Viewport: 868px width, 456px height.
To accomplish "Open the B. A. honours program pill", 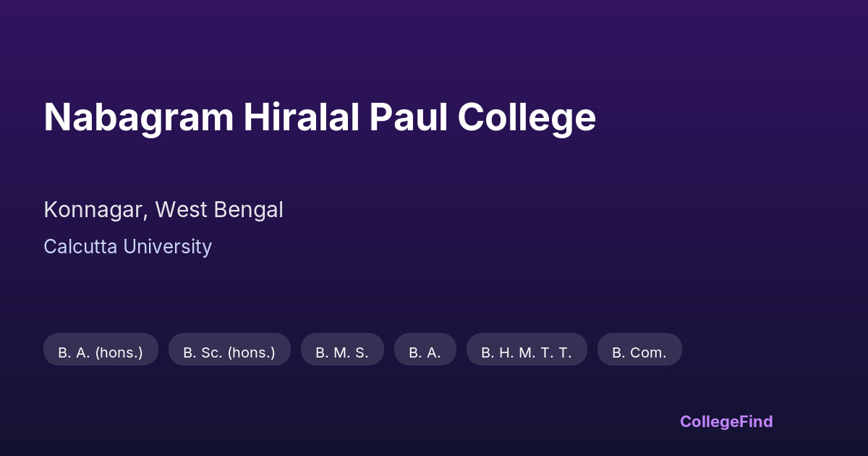I will coord(101,350).
